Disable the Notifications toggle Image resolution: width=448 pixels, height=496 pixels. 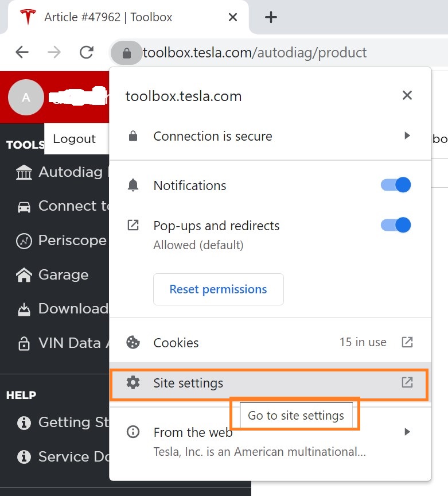click(396, 185)
